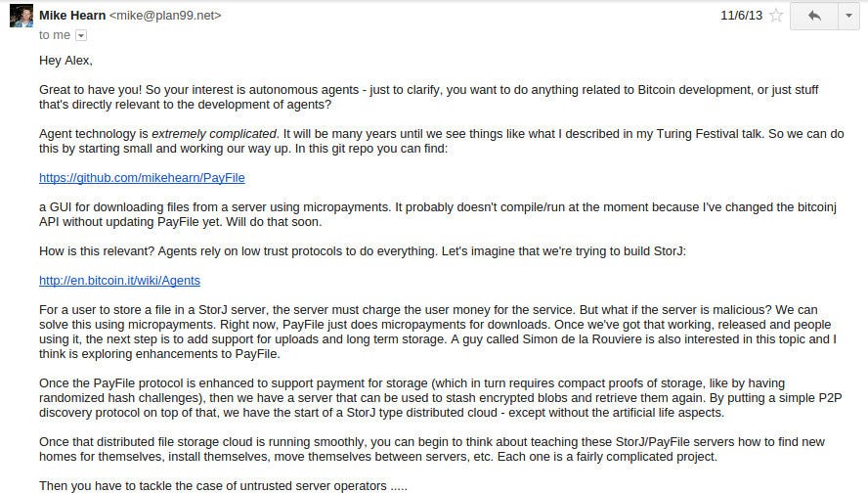Click the "to me" recipient text
868x493 pixels.
click(55, 35)
